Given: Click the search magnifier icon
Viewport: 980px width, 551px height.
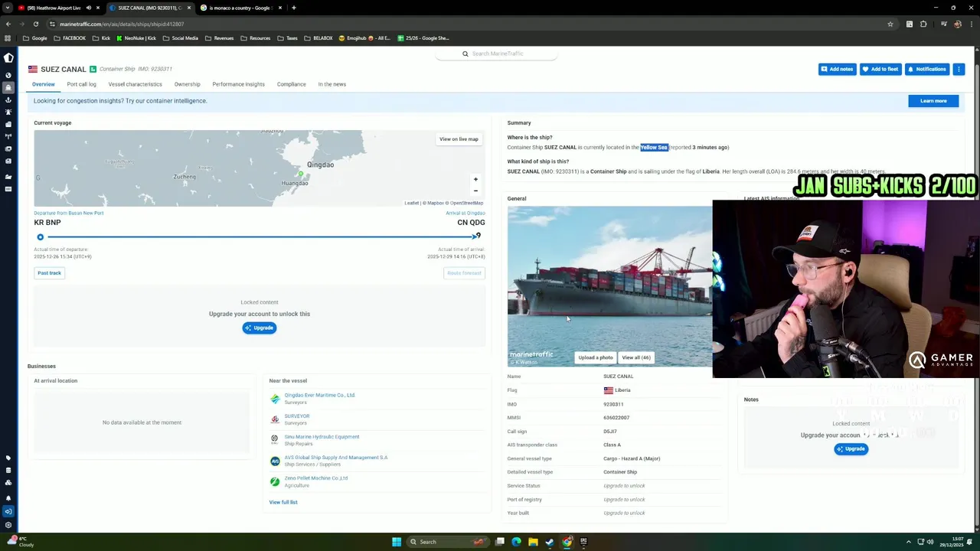Looking at the screenshot, I should click(x=465, y=54).
